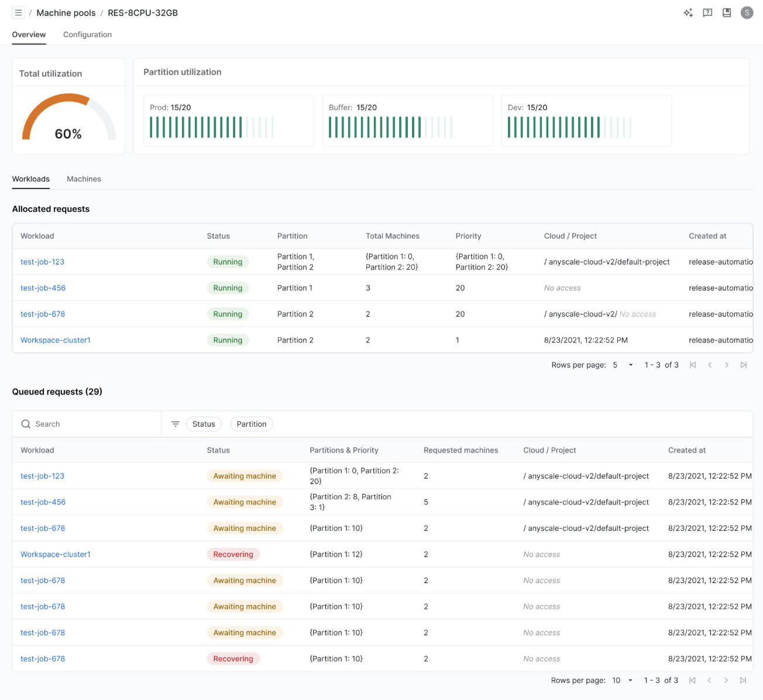Click the Buffer partition utilization bar
The width and height of the screenshot is (763, 700).
pos(391,127)
